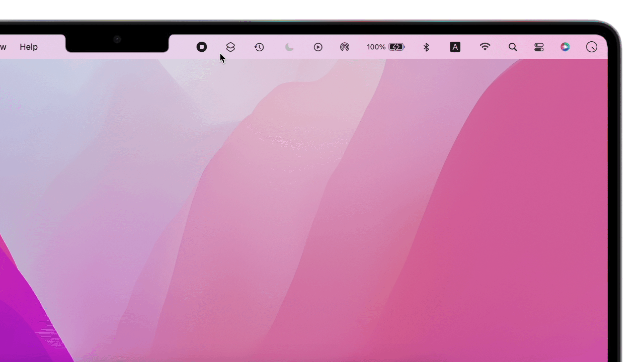Open the Wi-Fi menu bar icon
This screenshot has width=644, height=362.
(x=485, y=46)
